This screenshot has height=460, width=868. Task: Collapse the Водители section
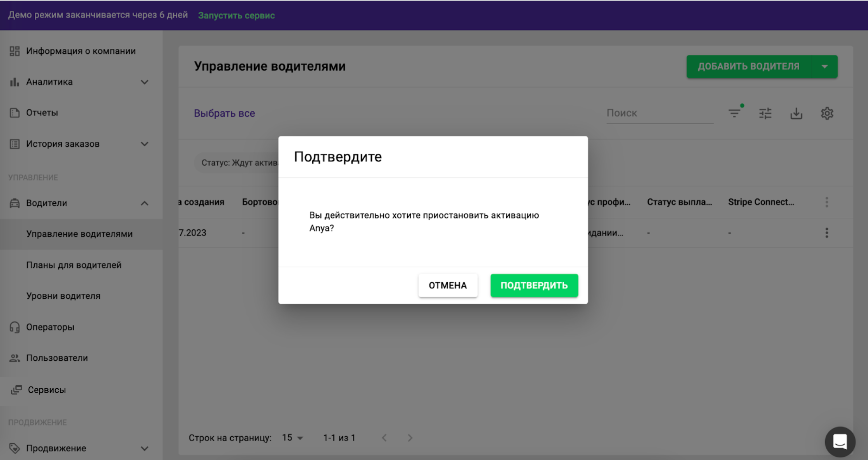click(144, 203)
